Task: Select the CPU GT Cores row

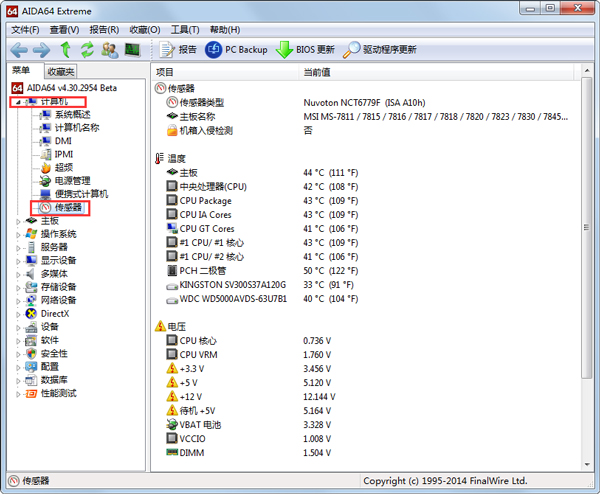Action: 366,229
